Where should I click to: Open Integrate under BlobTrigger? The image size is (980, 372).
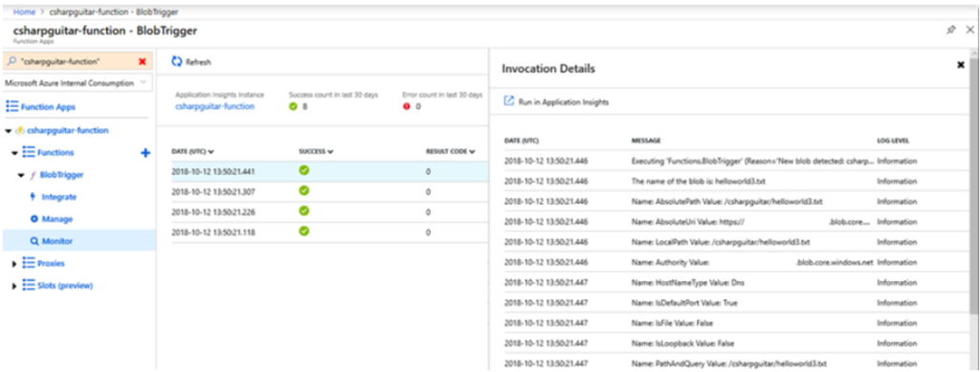pyautogui.click(x=58, y=197)
